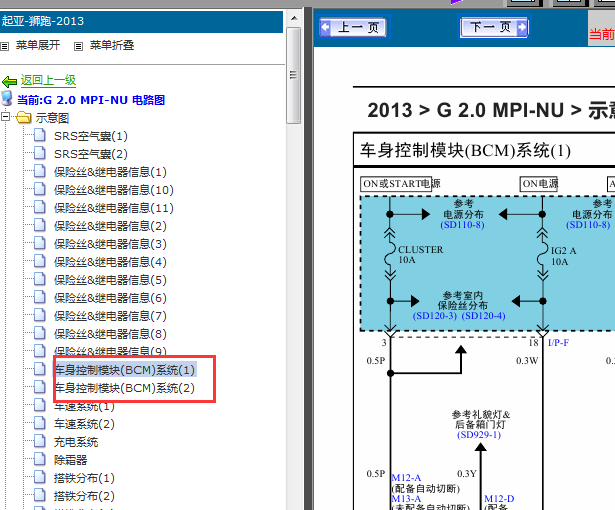
Task: Click the 菜单展开 expand menu option
Action: [x=38, y=45]
